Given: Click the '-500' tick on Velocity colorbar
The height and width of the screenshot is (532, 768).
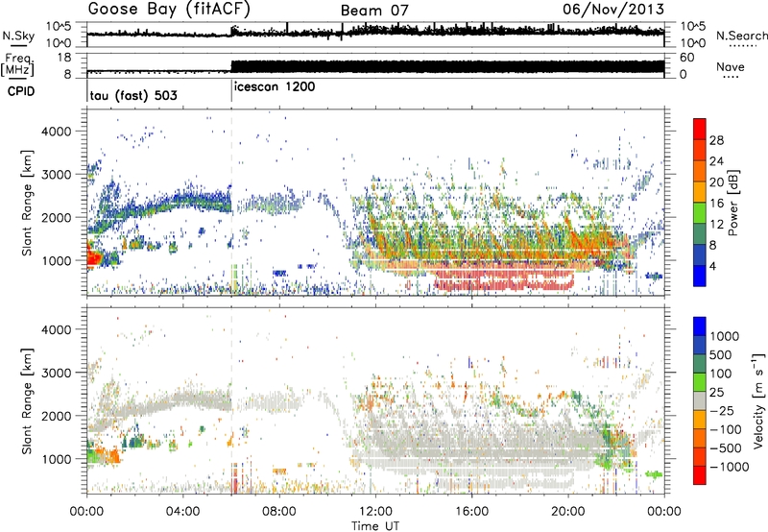Looking at the screenshot, I should [726, 447].
